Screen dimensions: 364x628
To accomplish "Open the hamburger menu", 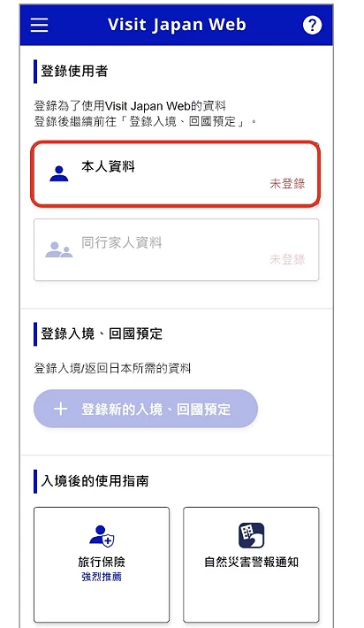I will coord(39,25).
